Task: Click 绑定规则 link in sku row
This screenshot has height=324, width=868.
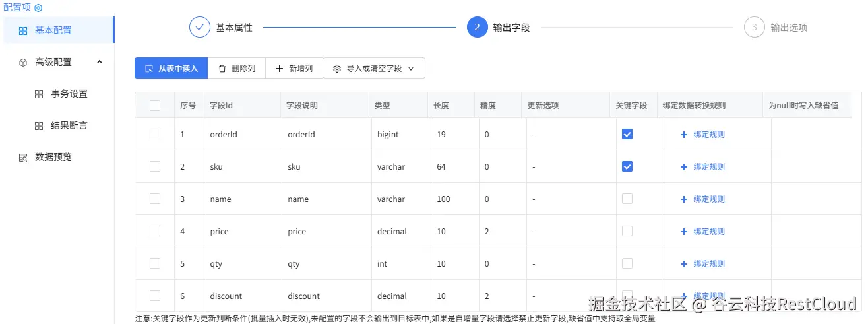Action: [709, 167]
